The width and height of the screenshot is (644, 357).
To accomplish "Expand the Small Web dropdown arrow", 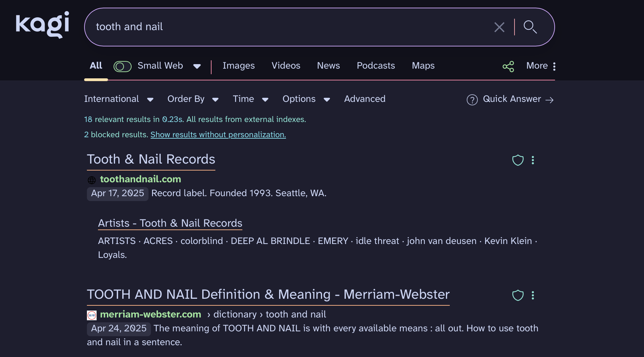I will tap(197, 67).
